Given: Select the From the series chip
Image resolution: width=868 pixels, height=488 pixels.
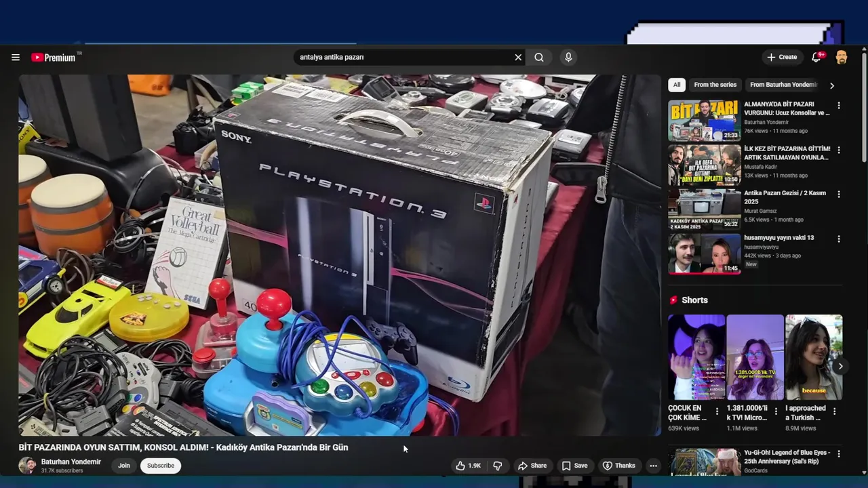Looking at the screenshot, I should [715, 85].
